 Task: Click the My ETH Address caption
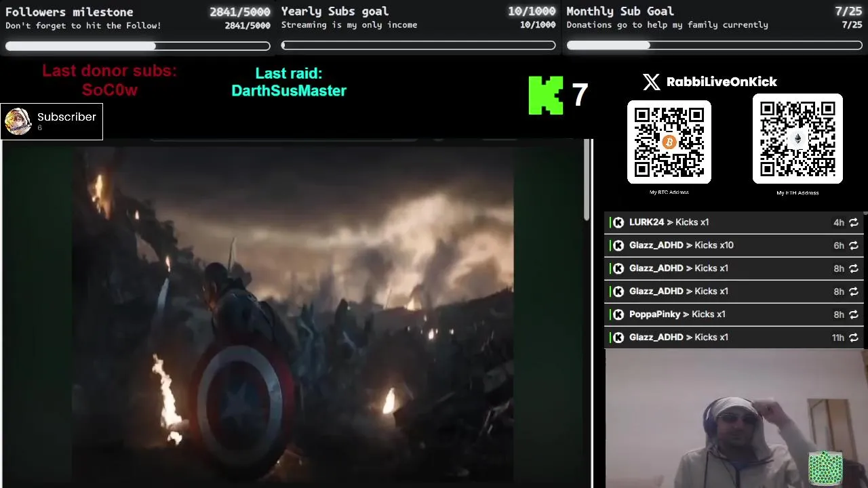click(x=797, y=193)
